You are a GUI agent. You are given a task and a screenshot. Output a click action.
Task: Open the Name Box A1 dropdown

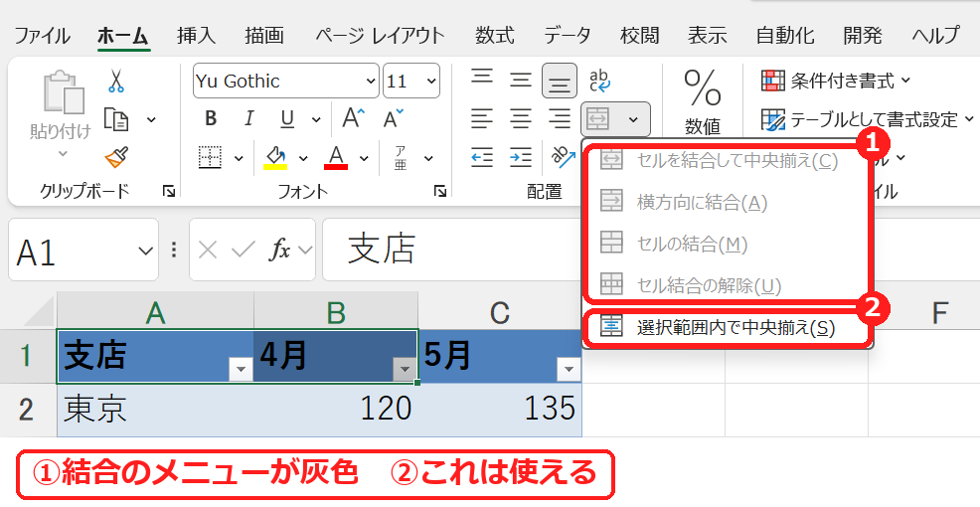(x=146, y=251)
